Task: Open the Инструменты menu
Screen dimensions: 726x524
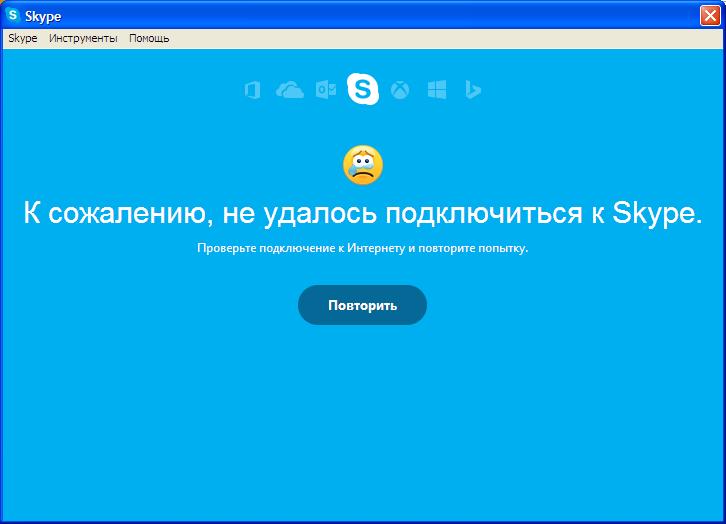Action: tap(83, 38)
